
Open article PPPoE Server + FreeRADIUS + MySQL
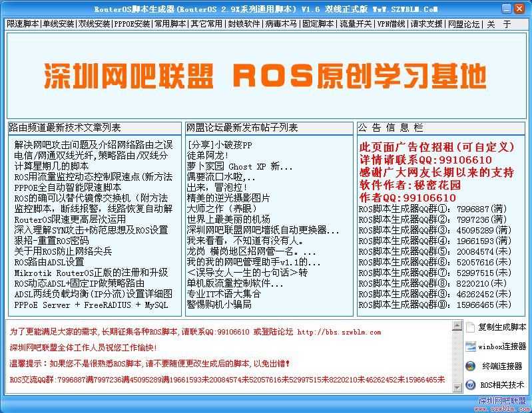point(91,305)
